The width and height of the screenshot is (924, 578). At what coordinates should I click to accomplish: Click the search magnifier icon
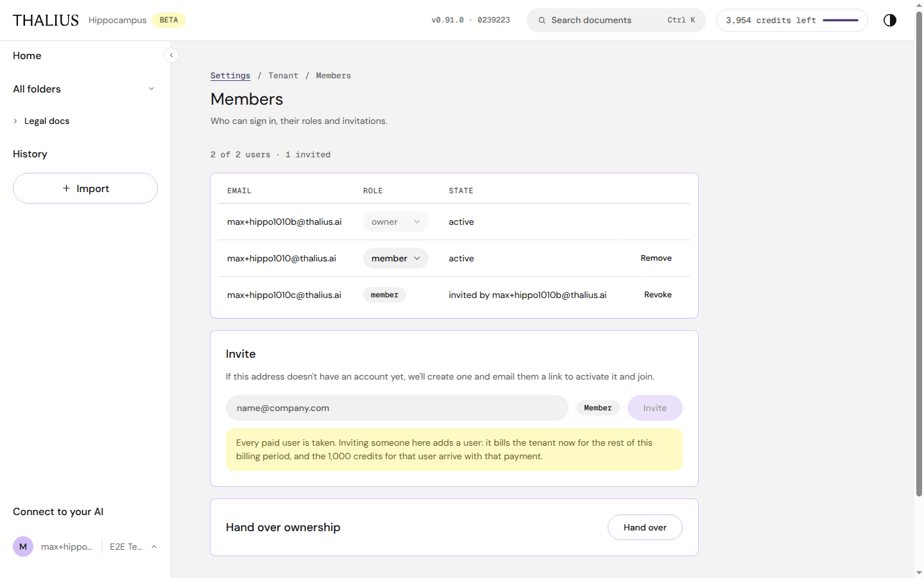(542, 21)
